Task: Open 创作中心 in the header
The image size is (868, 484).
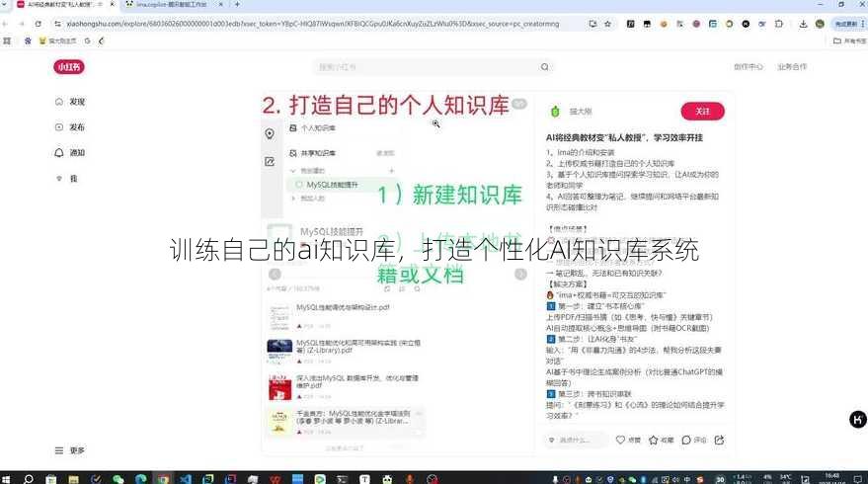Action: click(749, 66)
